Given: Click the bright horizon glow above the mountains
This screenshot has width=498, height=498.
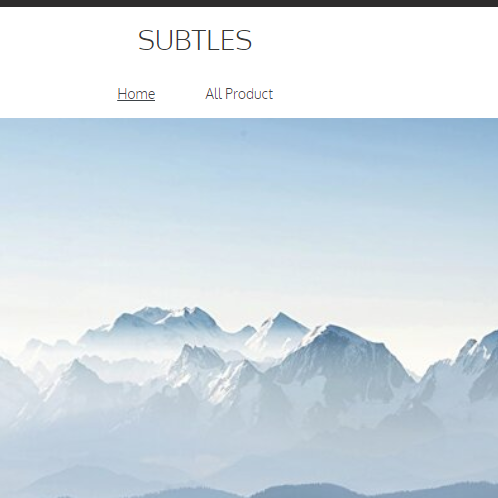Looking at the screenshot, I should pos(249,283).
